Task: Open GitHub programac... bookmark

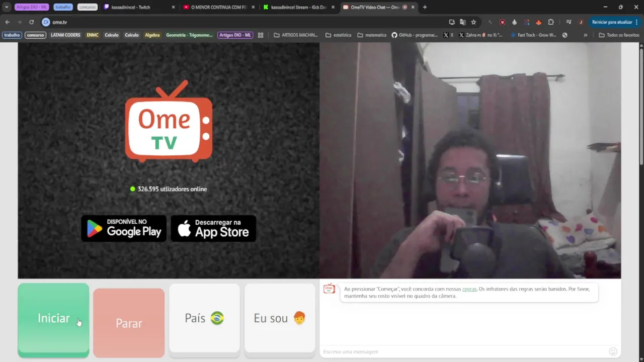Action: (x=415, y=35)
